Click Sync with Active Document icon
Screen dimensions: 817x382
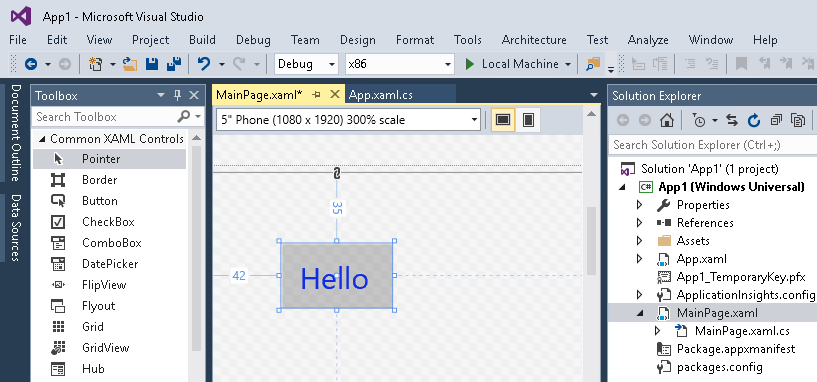pos(732,120)
